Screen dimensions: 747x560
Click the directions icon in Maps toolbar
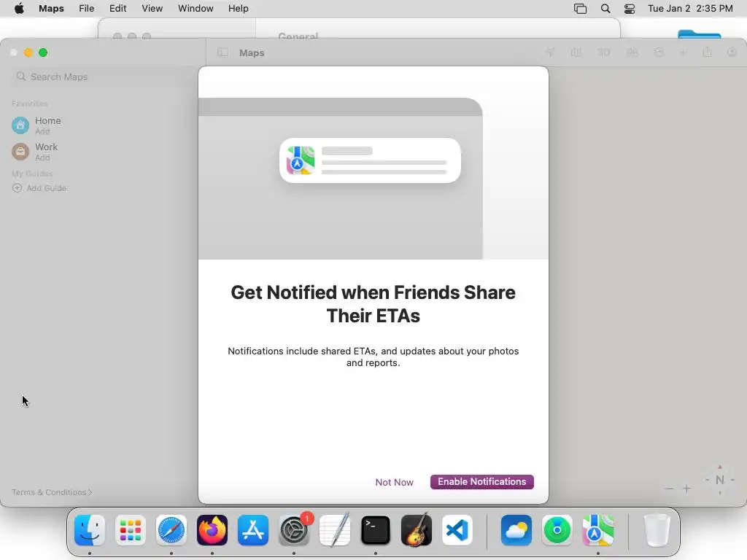coord(659,52)
